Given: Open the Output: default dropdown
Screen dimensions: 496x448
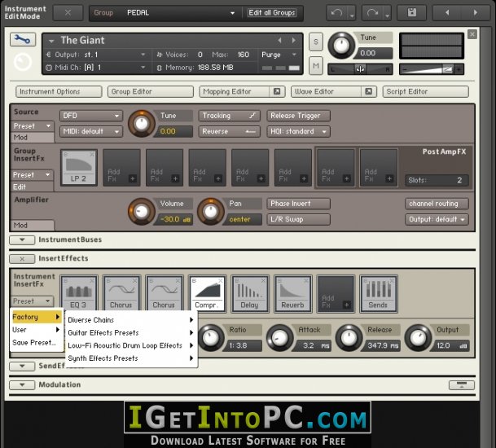Looking at the screenshot, I should click(437, 219).
